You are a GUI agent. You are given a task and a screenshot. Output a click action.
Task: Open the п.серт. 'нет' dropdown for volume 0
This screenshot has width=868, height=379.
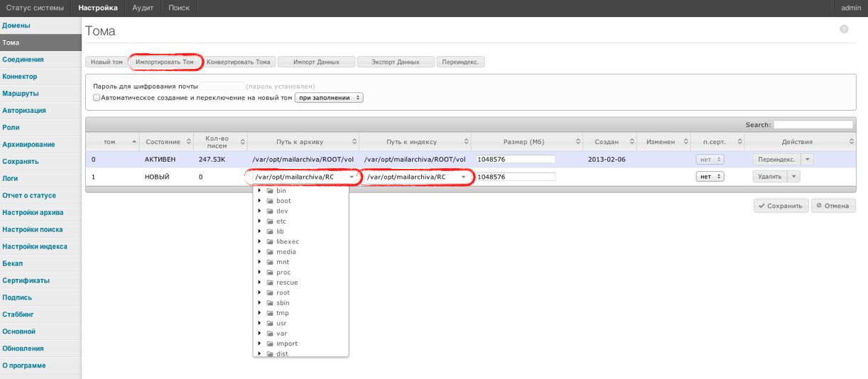coord(710,160)
